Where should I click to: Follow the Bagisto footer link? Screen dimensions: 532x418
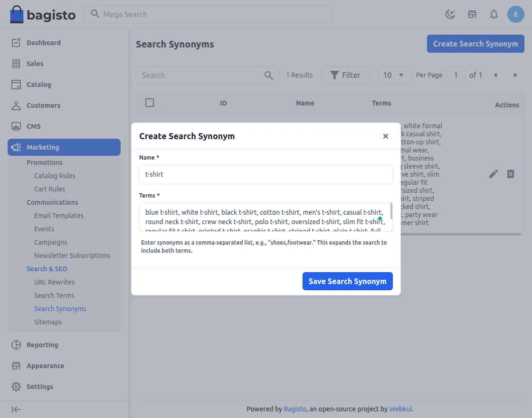pyautogui.click(x=294, y=409)
